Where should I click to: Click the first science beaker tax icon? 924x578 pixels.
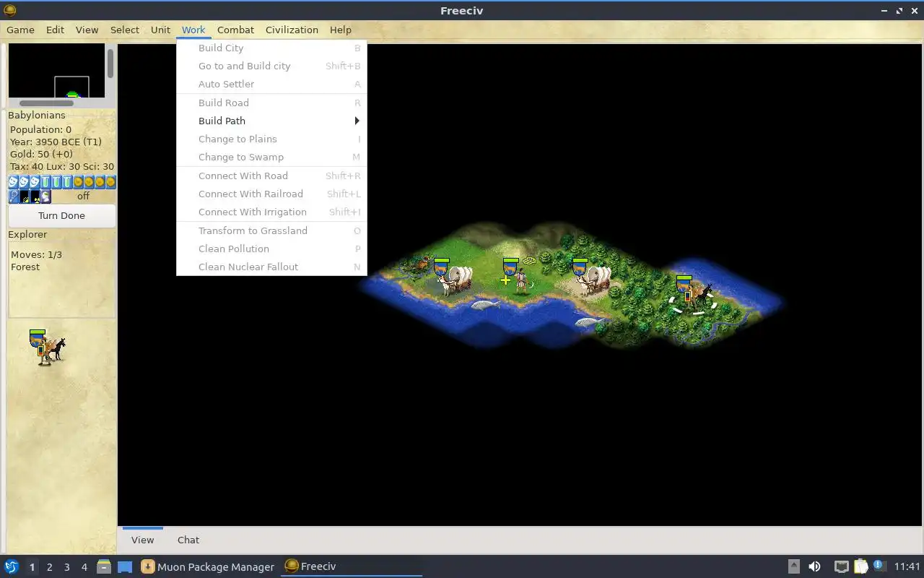(45, 182)
